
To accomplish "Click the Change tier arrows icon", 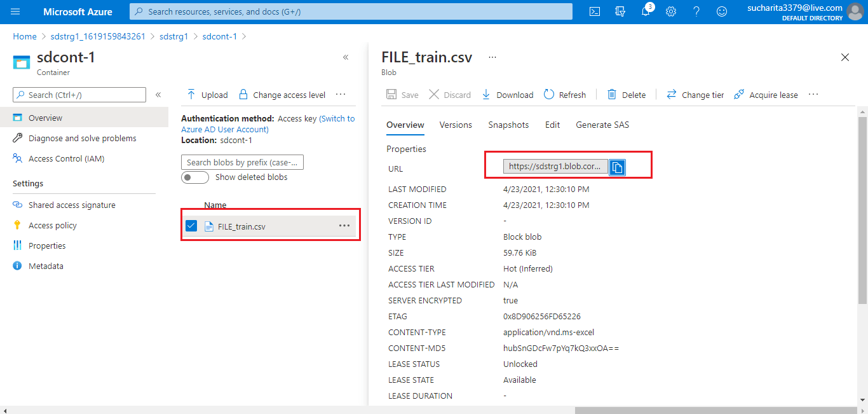I will 672,95.
